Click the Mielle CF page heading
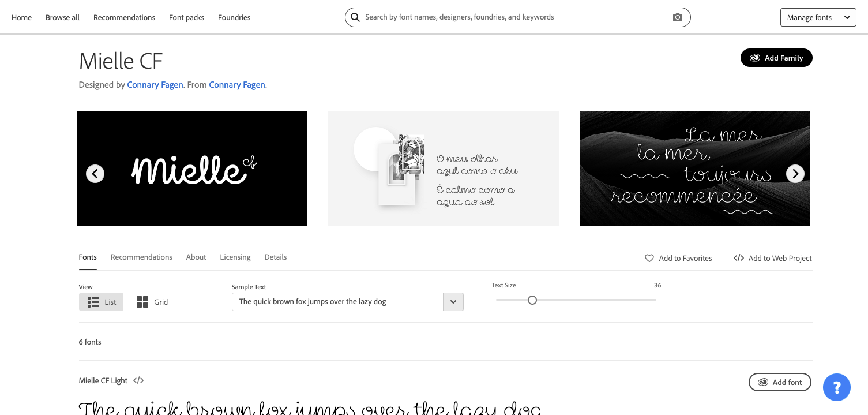The height and width of the screenshot is (415, 868). tap(121, 61)
